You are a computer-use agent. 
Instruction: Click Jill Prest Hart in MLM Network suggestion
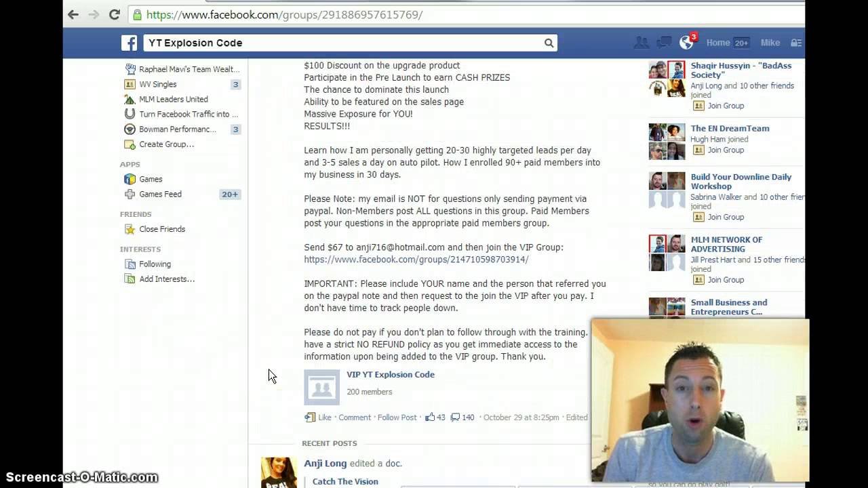(x=713, y=260)
